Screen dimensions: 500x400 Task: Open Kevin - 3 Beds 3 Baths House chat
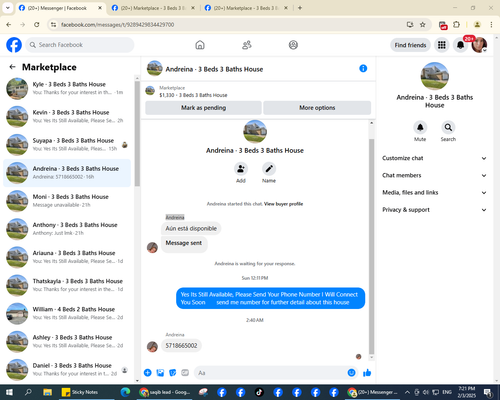[x=67, y=116]
